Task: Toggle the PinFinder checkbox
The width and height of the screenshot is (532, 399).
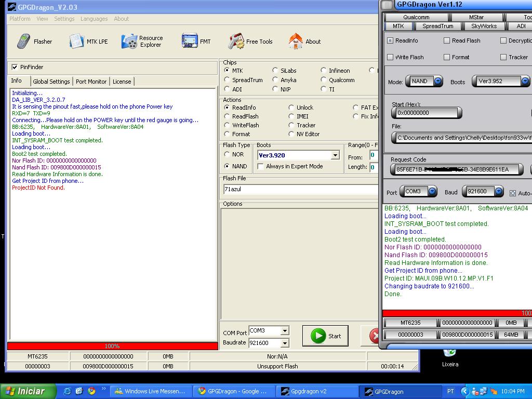Action: pyautogui.click(x=15, y=67)
